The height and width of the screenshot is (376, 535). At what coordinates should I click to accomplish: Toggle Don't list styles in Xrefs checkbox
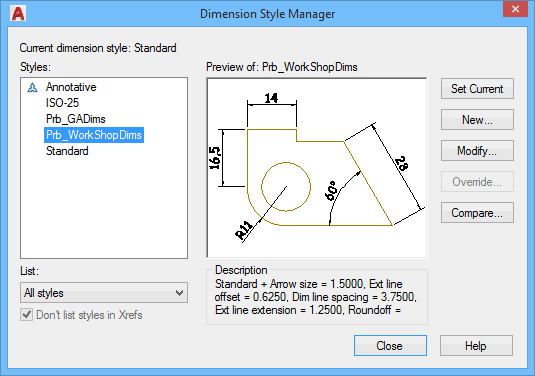pos(27,315)
